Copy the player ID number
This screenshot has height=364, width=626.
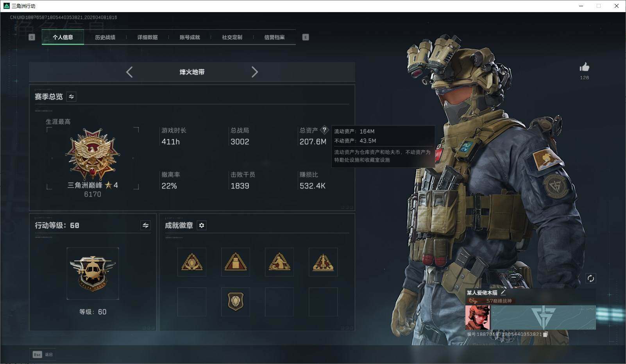(546, 334)
